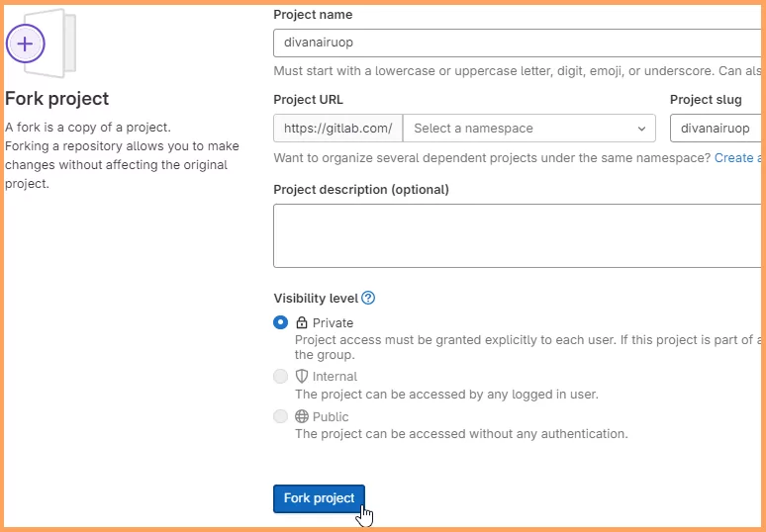The width and height of the screenshot is (766, 532).
Task: Click the Private option label text
Action: [333, 322]
